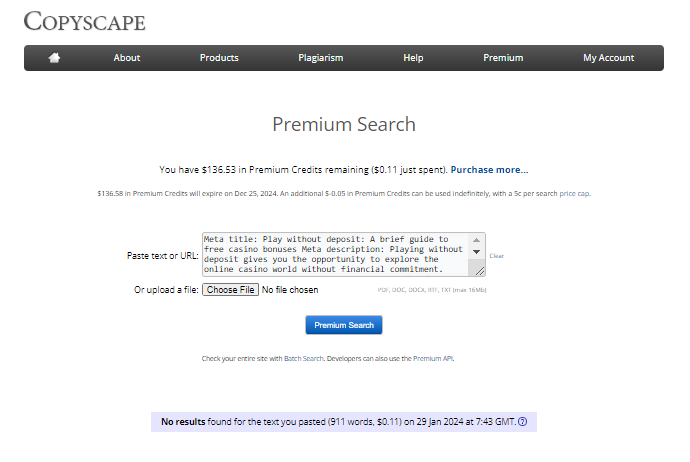Open the Help menu
The height and width of the screenshot is (462, 690).
(x=413, y=58)
